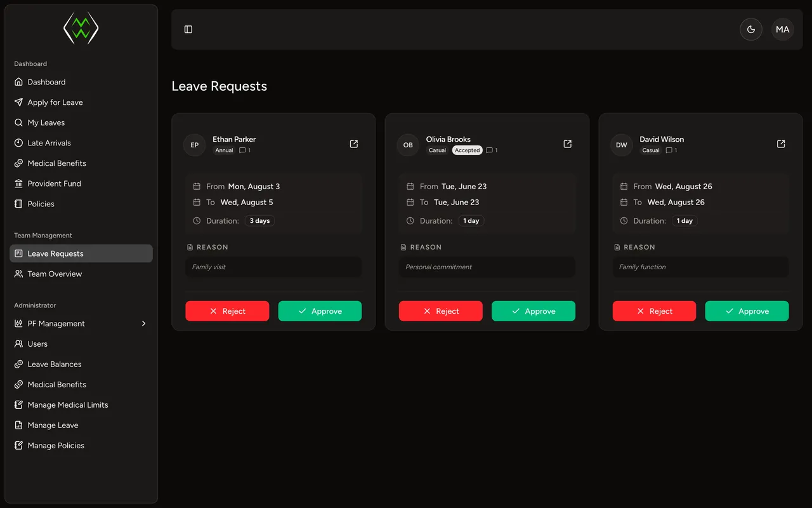
Task: Open Late Arrivals page
Action: [81, 143]
